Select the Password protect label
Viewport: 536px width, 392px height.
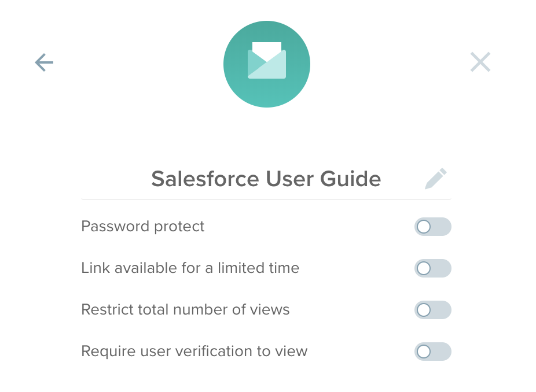tap(142, 227)
